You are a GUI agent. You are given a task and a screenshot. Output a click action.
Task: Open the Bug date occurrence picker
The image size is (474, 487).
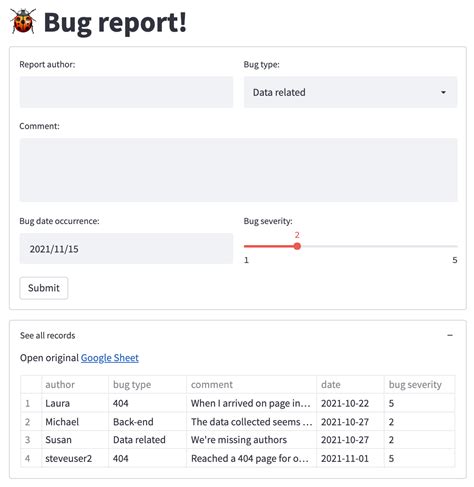(126, 249)
